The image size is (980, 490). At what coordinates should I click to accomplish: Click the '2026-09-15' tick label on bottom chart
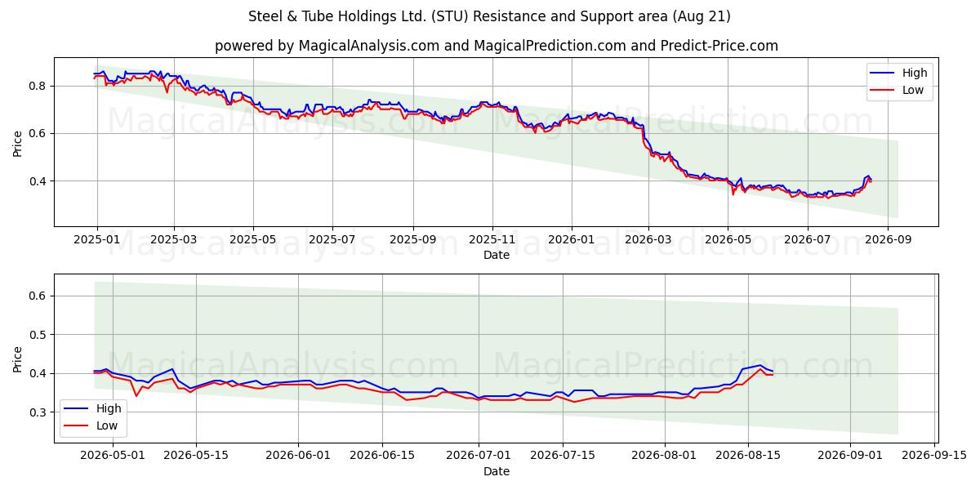(x=934, y=457)
